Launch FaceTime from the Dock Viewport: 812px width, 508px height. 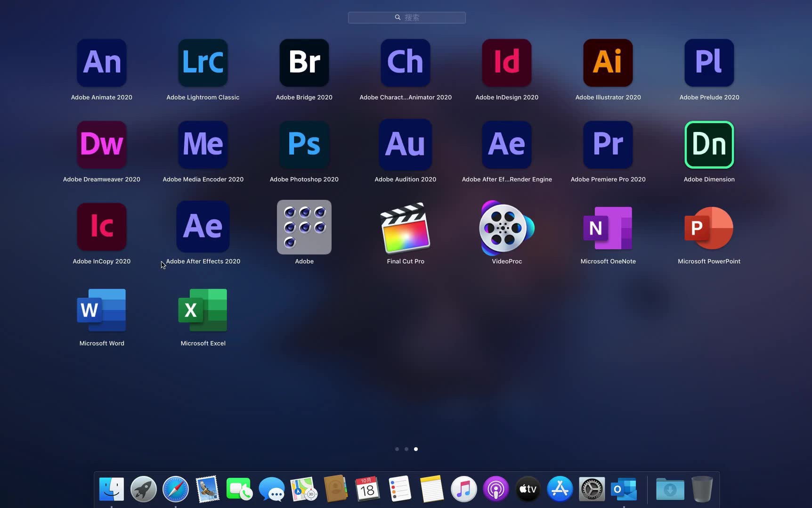[240, 489]
